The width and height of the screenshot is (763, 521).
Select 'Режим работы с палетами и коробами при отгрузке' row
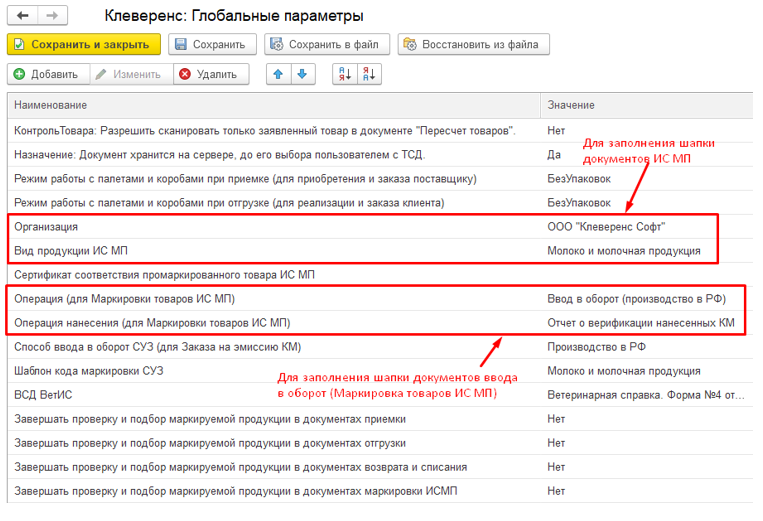(380, 203)
